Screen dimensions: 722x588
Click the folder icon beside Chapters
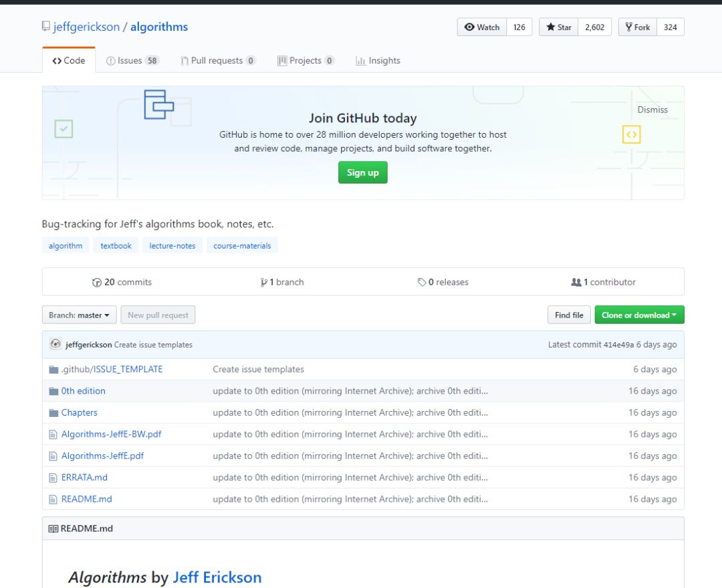[53, 413]
